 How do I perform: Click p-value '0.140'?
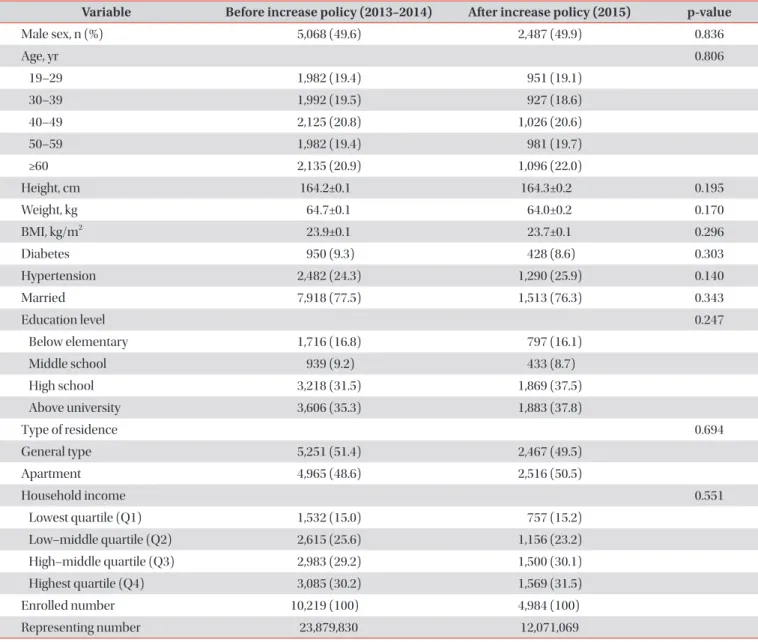point(709,276)
